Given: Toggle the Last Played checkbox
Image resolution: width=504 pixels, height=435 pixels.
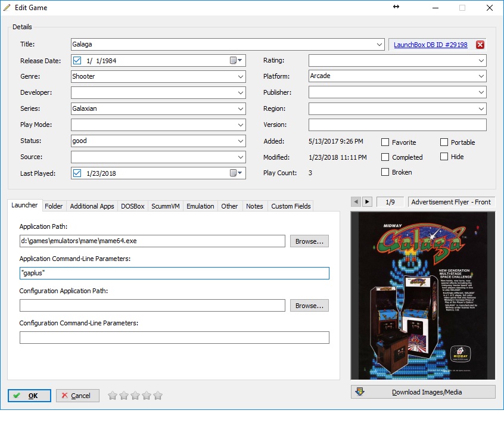Looking at the screenshot, I should (x=77, y=173).
